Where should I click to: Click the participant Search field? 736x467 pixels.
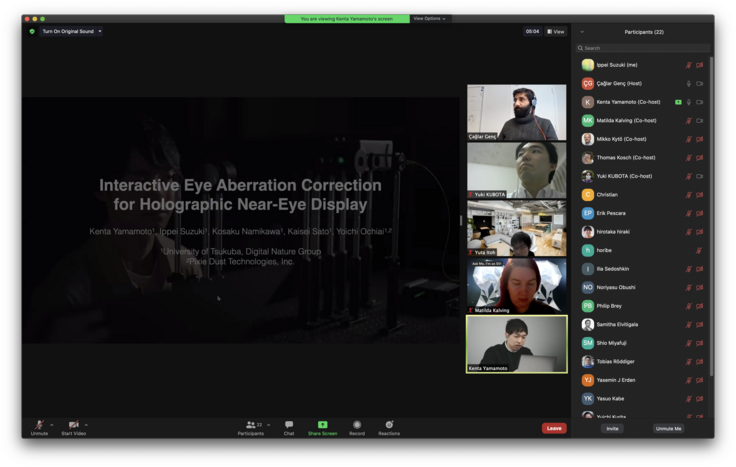(x=642, y=48)
